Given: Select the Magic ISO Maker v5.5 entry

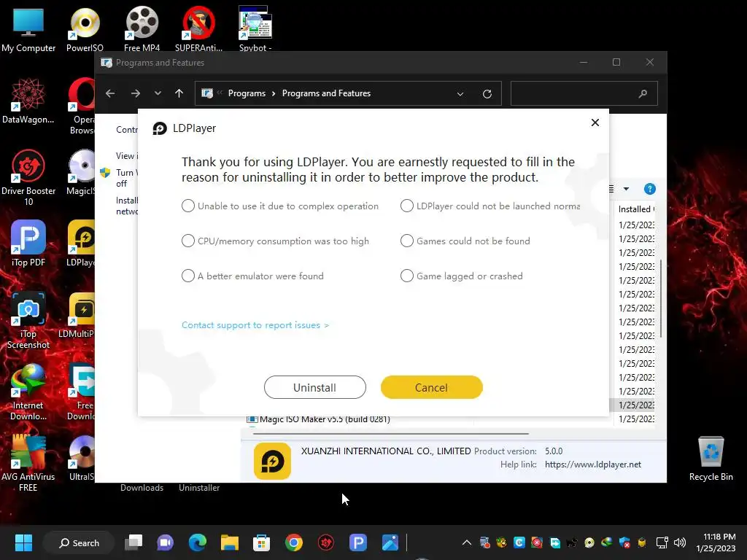Looking at the screenshot, I should click(x=325, y=419).
